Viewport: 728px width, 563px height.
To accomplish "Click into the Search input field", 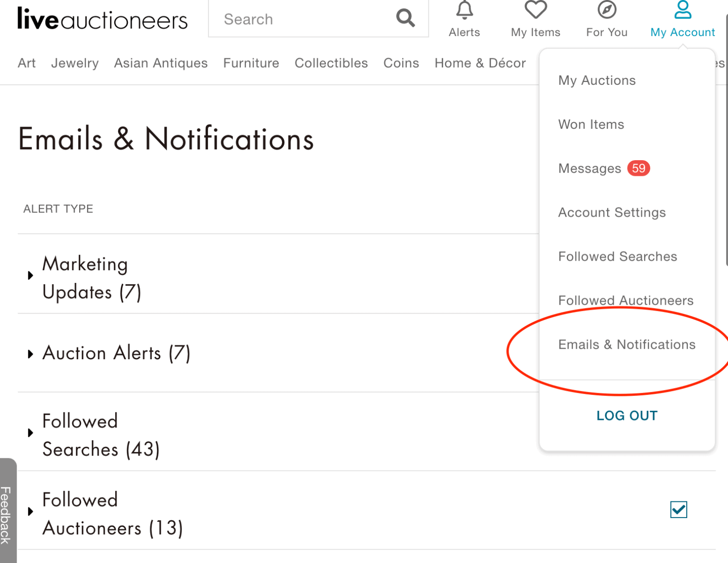I will tap(303, 19).
